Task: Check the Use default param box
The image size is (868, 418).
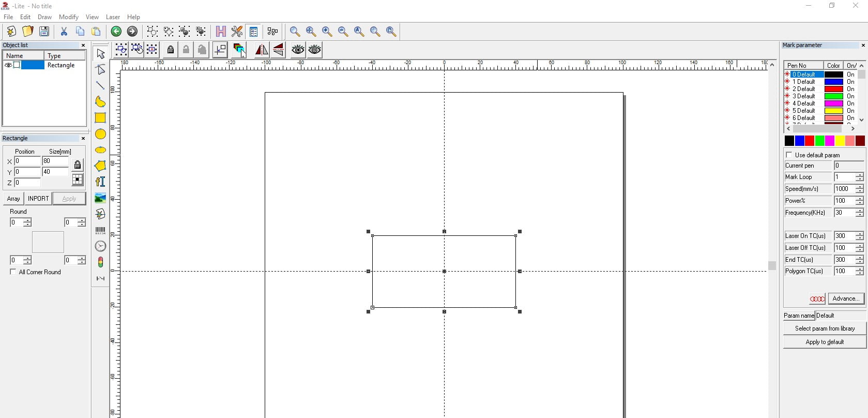Action: pyautogui.click(x=789, y=155)
